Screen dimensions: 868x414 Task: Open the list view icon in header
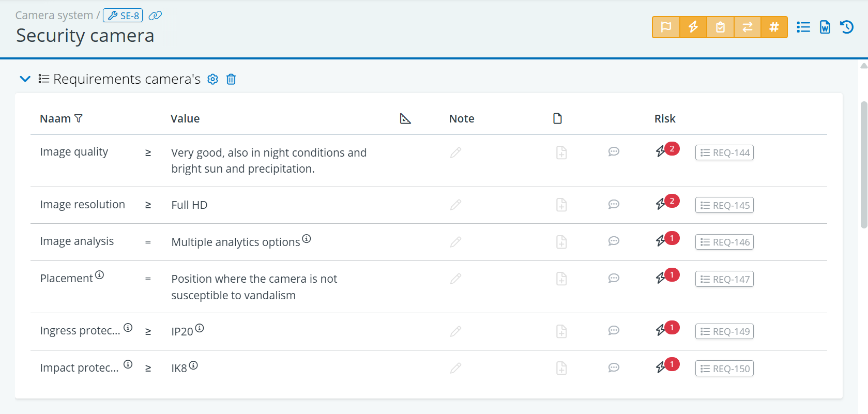pyautogui.click(x=803, y=27)
